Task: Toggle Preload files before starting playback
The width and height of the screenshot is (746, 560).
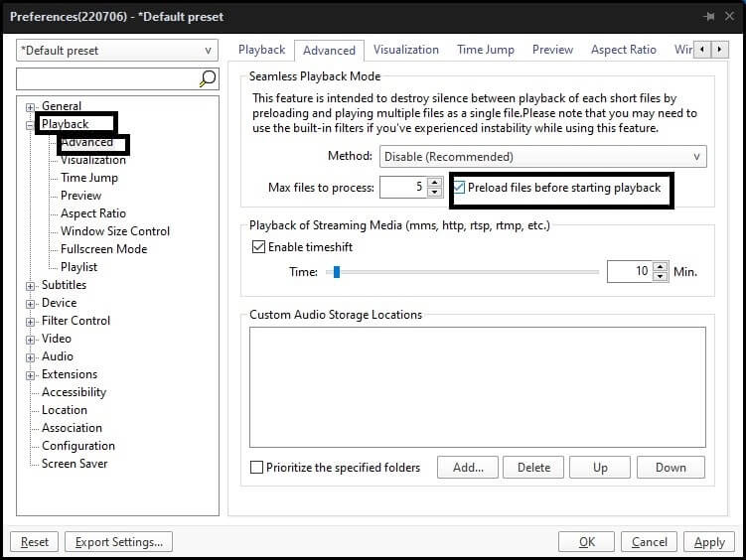Action: (460, 188)
